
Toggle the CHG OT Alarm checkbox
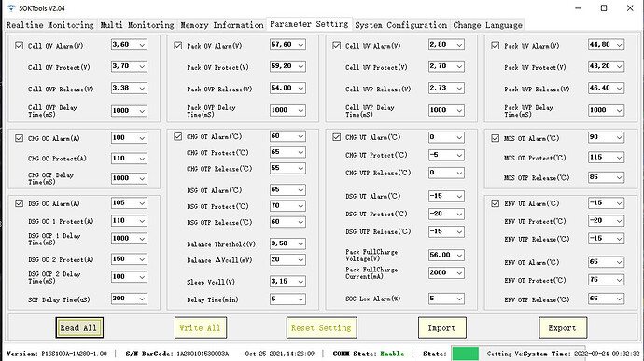177,136
